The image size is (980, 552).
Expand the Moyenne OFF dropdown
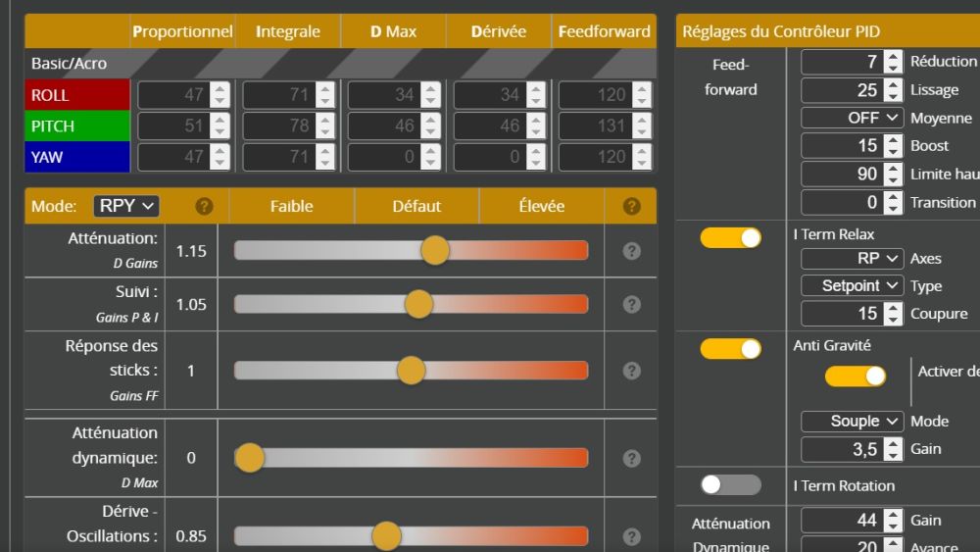851,118
